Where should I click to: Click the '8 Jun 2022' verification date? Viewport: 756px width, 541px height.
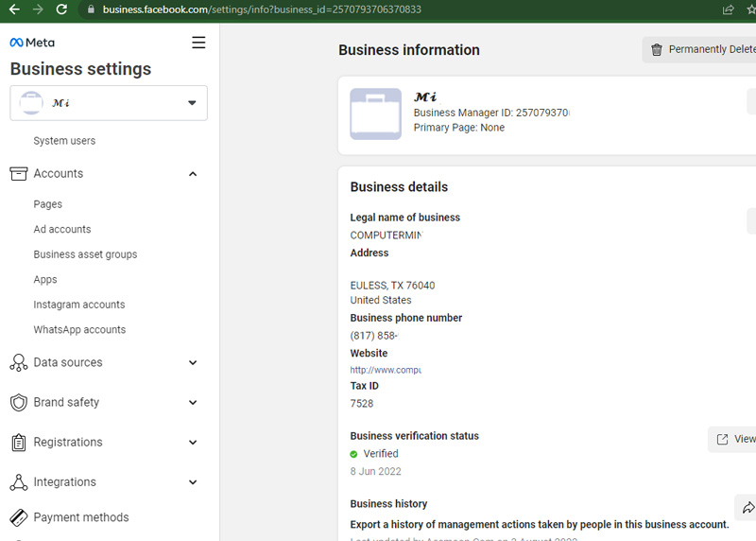point(375,472)
